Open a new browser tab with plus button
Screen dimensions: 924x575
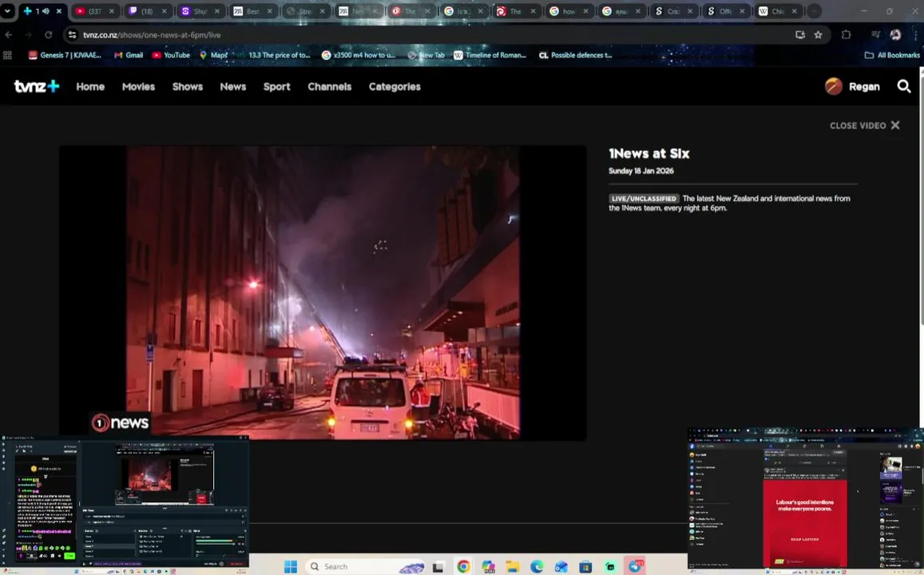[814, 11]
